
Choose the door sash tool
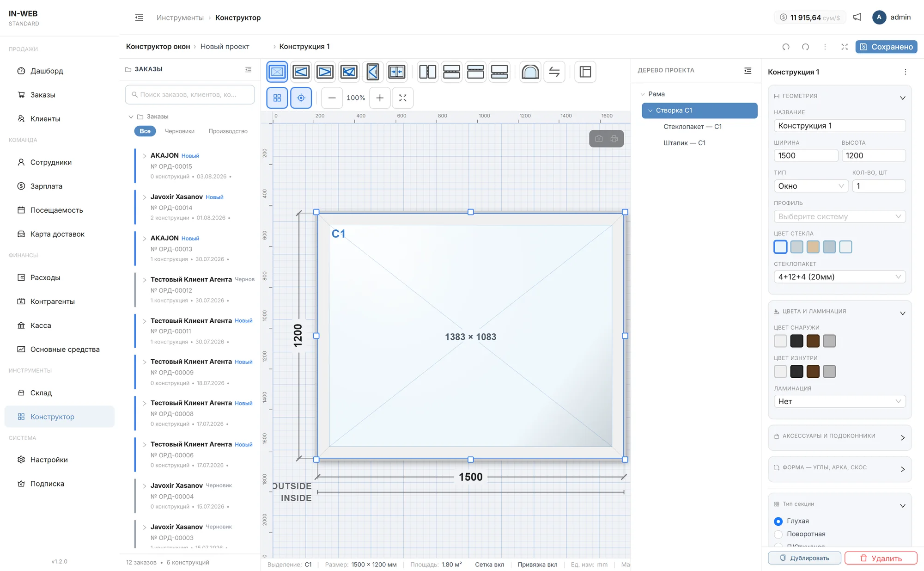pos(373,72)
